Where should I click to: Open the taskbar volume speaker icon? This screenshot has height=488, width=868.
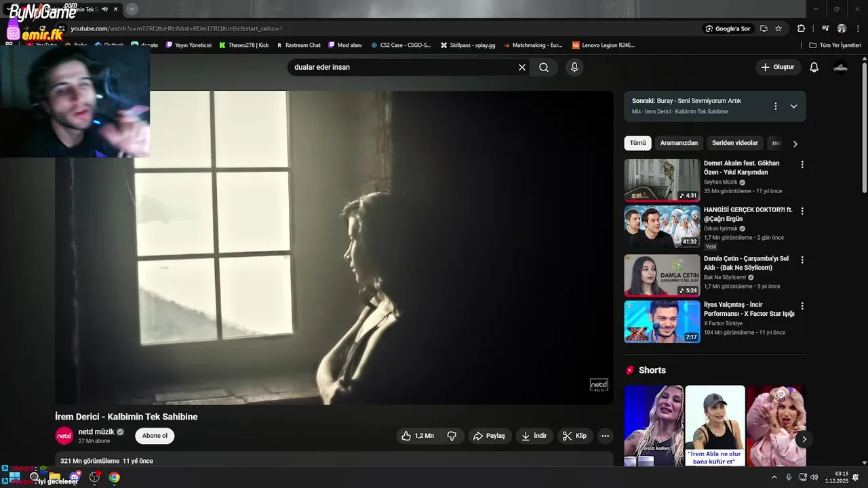[814, 477]
